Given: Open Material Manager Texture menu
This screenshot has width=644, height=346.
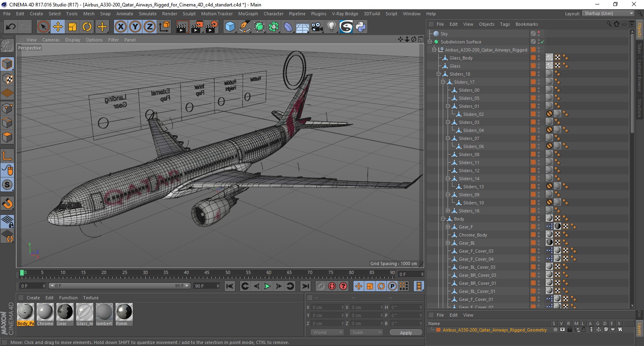Looking at the screenshot, I should tap(91, 298).
